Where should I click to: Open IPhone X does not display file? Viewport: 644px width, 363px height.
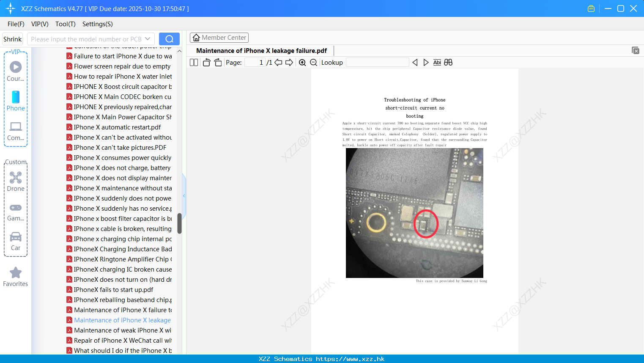(x=119, y=178)
